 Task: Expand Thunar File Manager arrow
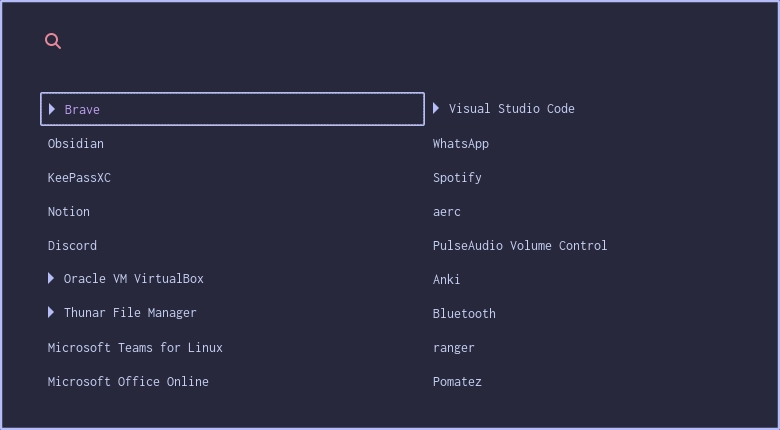pyautogui.click(x=51, y=312)
